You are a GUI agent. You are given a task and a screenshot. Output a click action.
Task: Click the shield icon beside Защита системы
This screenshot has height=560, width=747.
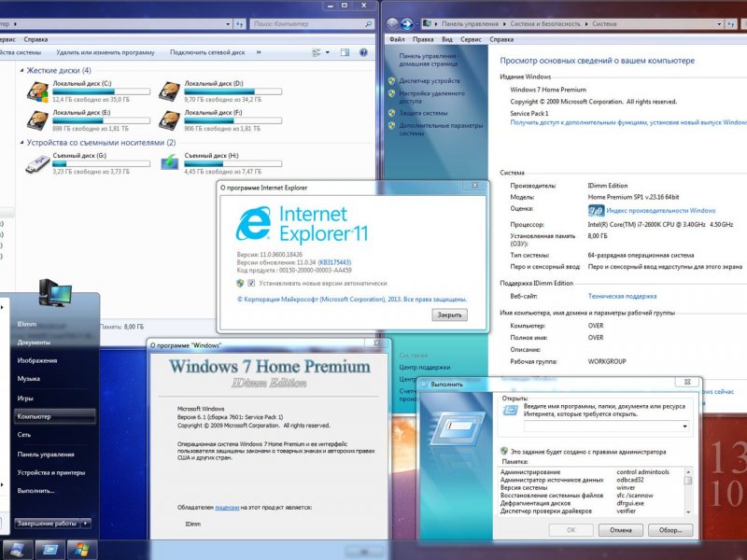(391, 113)
